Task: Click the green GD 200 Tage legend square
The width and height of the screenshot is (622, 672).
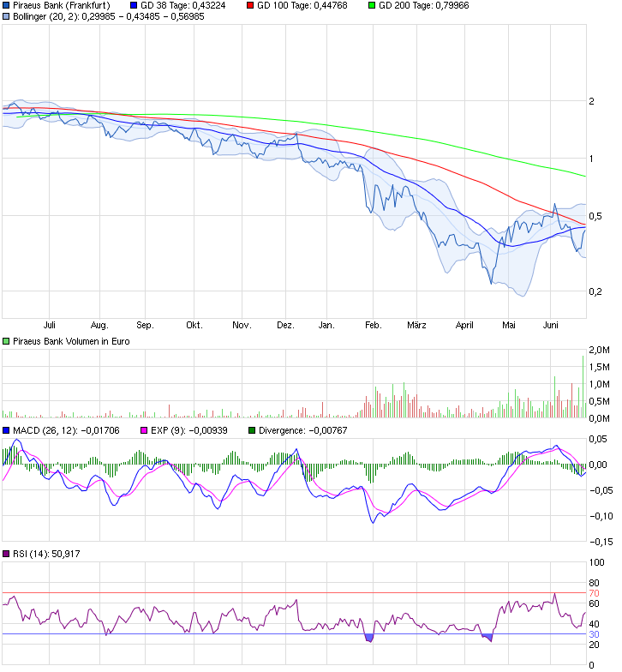Action: coord(372,5)
